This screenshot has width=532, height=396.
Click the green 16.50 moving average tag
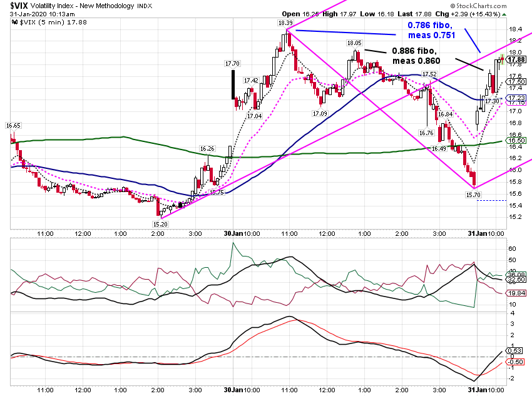tap(516, 140)
